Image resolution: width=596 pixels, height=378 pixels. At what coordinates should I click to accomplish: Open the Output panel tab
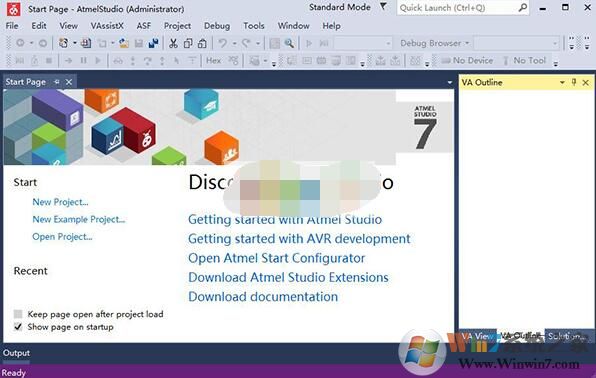[x=16, y=353]
